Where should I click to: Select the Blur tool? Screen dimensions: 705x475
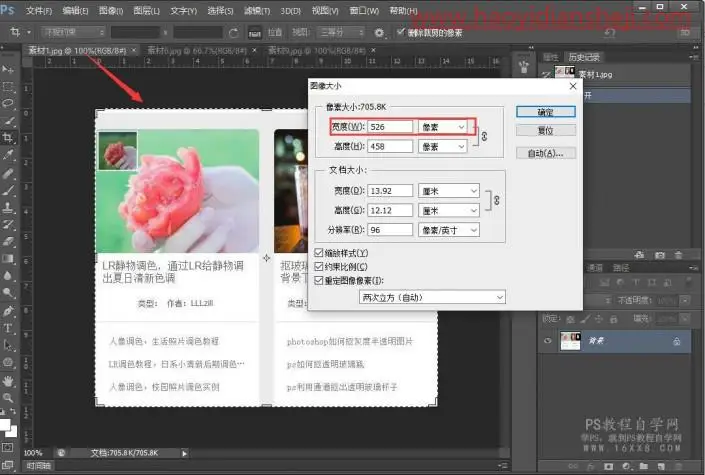8,276
